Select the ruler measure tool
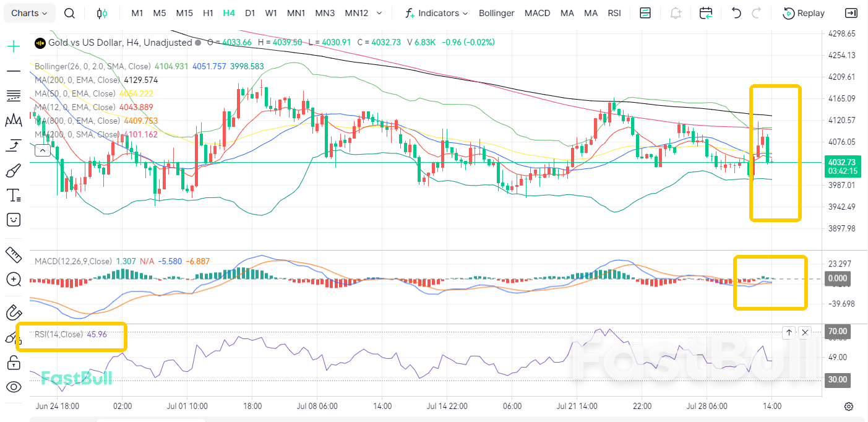This screenshot has height=422, width=868. coord(14,254)
